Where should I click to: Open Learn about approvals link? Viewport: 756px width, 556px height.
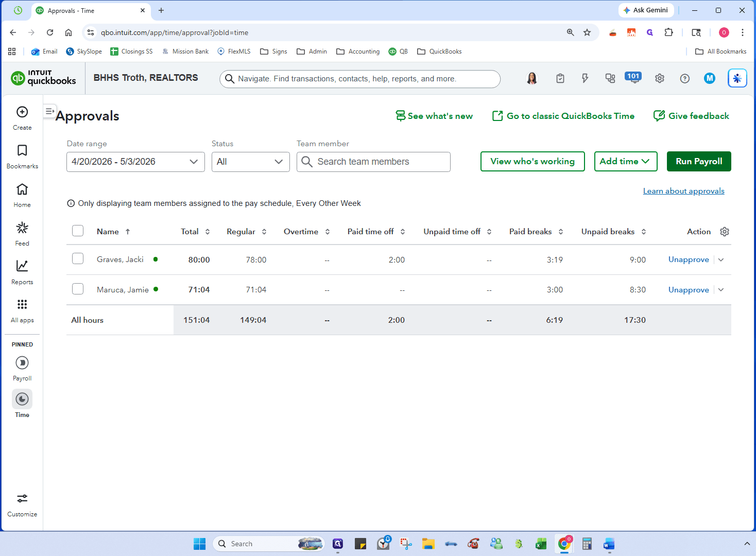(x=683, y=191)
